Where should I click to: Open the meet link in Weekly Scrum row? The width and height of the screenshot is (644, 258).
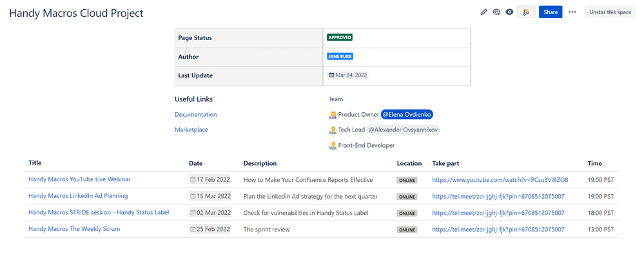tap(498, 229)
